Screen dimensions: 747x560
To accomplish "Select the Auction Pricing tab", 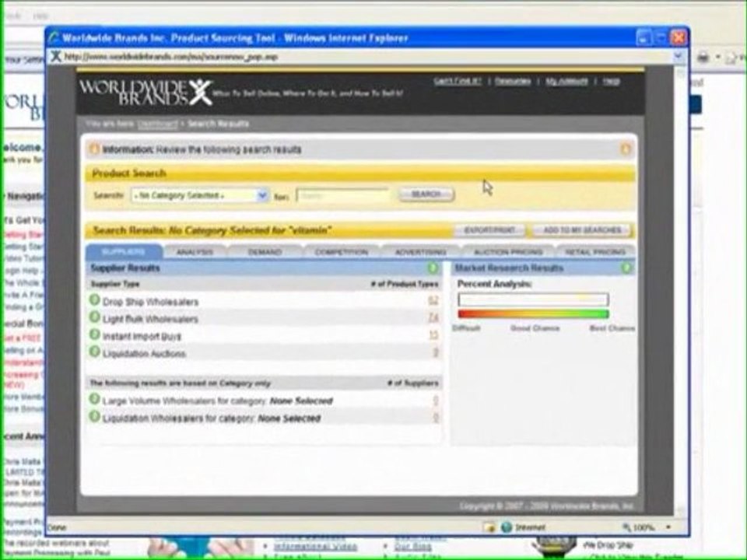I will click(x=508, y=251).
